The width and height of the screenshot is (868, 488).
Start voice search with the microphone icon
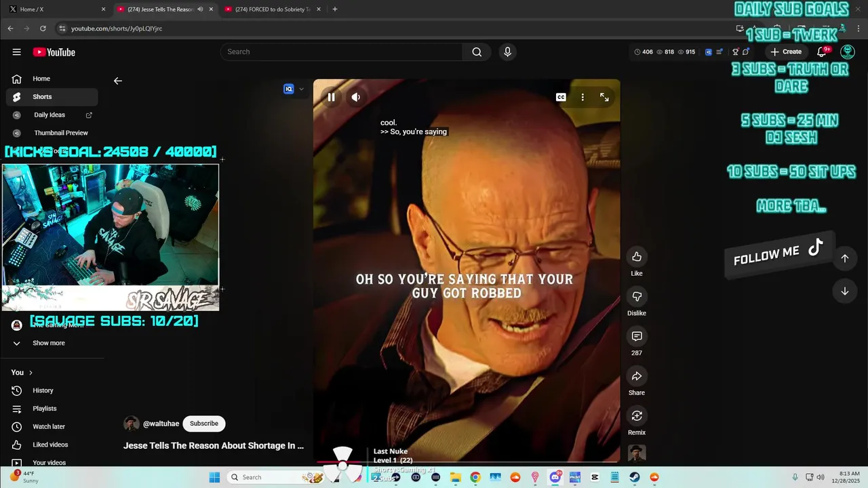507,52
